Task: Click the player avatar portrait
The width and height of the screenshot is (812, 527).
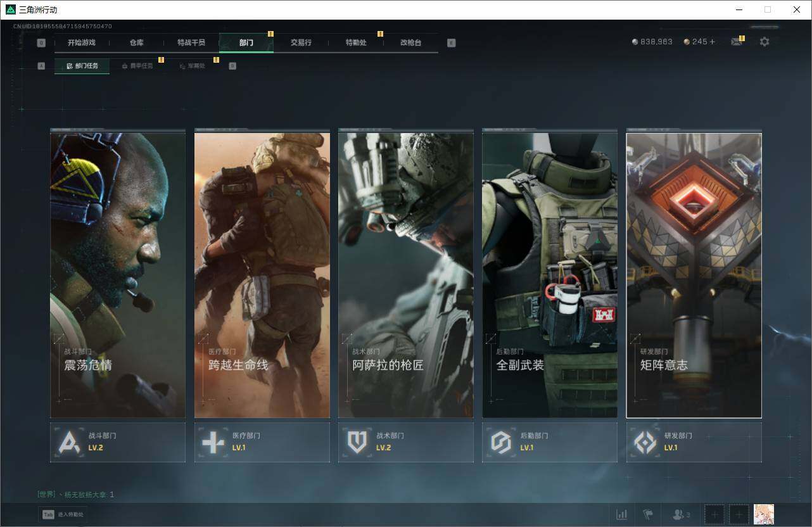Action: click(764, 514)
